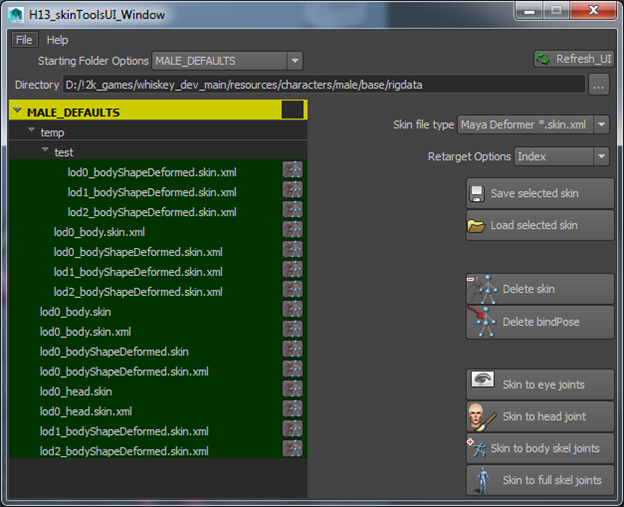Click the Refresh_UI button
The height and width of the screenshot is (507, 624).
573,59
